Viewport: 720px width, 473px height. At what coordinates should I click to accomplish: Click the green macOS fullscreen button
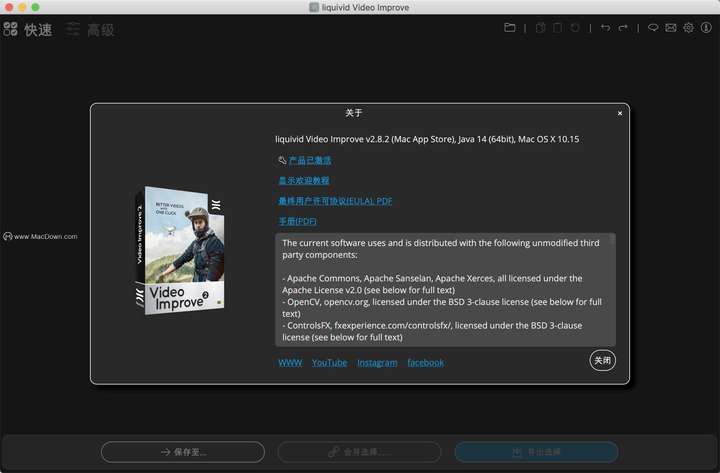(35, 7)
